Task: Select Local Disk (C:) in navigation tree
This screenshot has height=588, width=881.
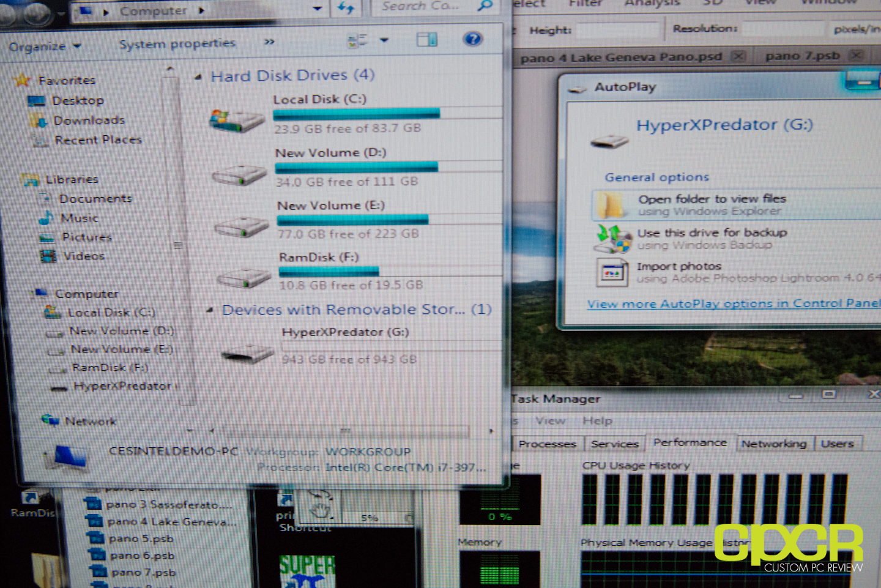Action: coord(111,312)
